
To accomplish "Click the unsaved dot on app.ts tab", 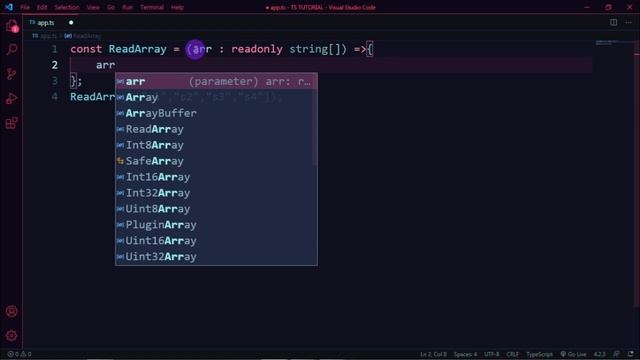I will (x=71, y=23).
